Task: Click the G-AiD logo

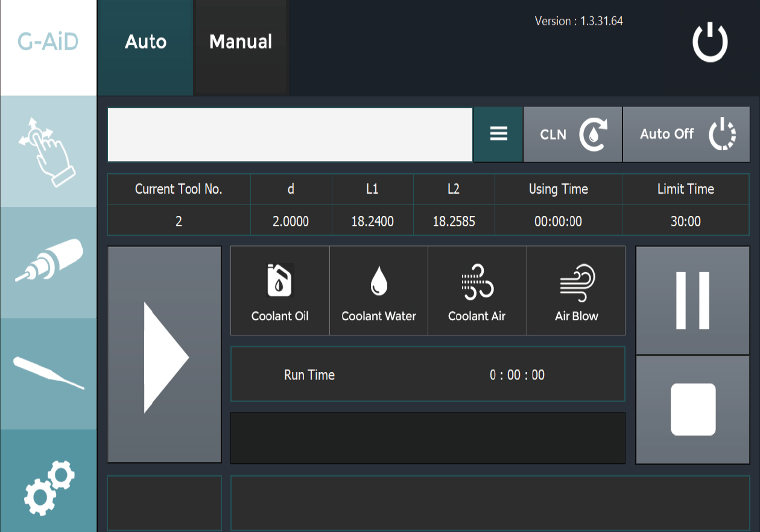Action: (x=48, y=42)
